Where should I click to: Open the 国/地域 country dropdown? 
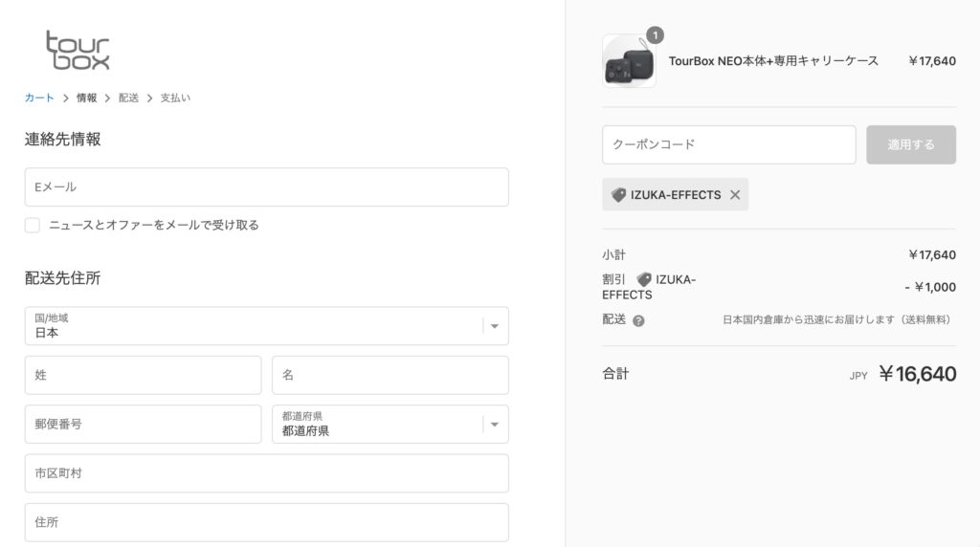(x=267, y=326)
